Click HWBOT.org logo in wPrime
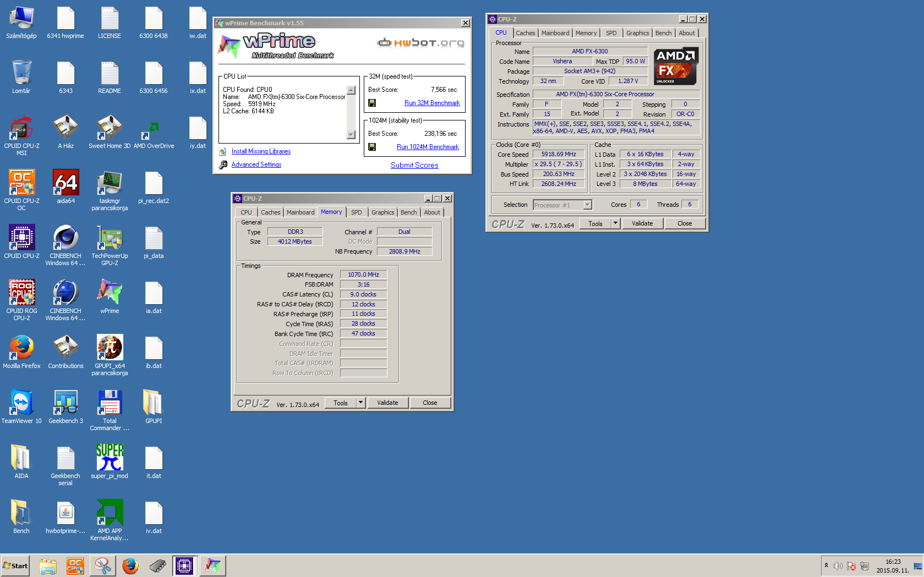This screenshot has height=577, width=924. click(420, 42)
